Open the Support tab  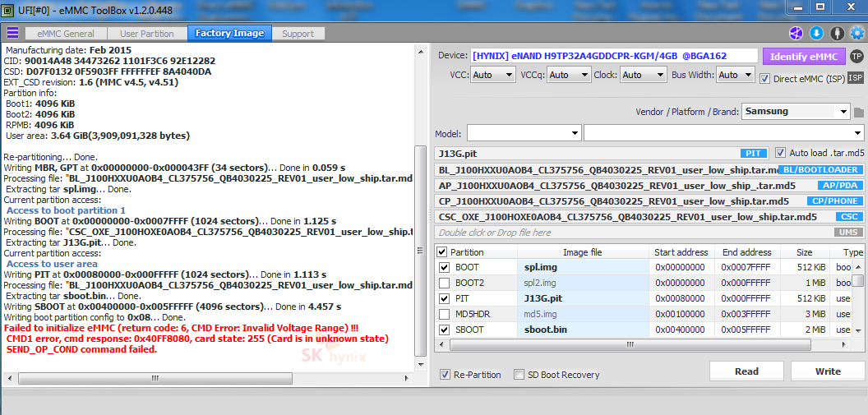click(x=298, y=34)
